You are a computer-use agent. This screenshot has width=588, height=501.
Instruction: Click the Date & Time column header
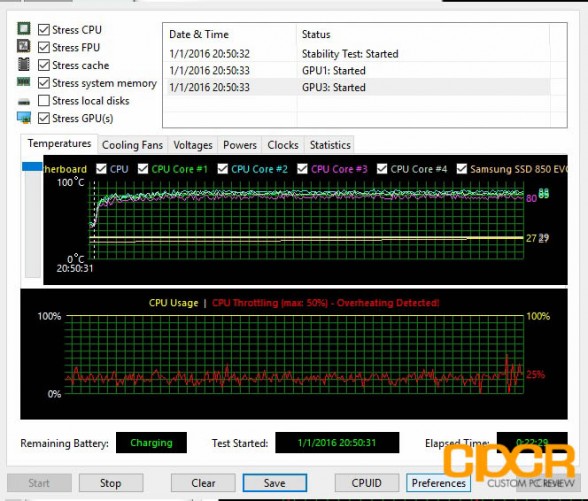tap(230, 34)
